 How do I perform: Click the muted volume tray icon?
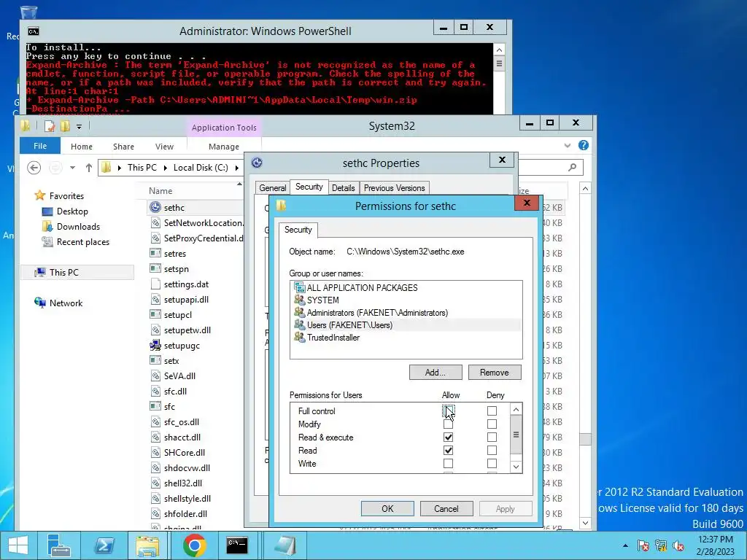coord(679,545)
